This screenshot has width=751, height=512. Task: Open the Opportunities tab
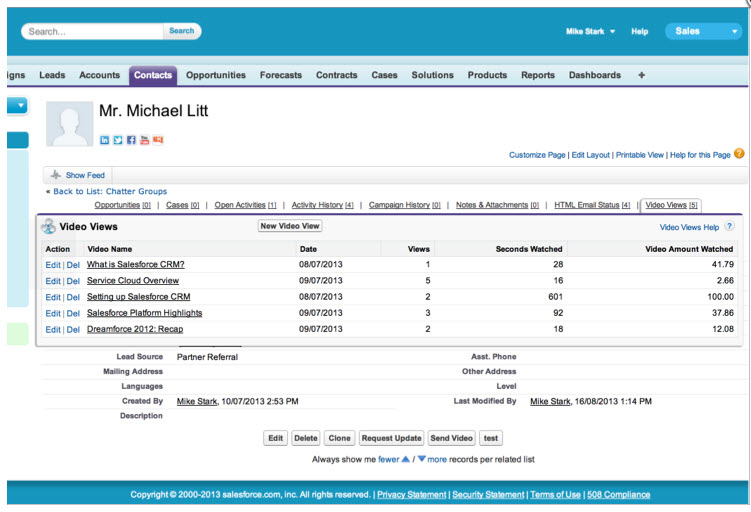(216, 75)
